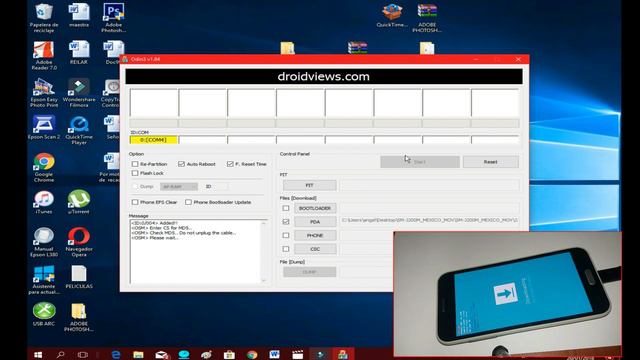Click the phone video thumbnail overlay
The image size is (640, 360).
[507, 293]
